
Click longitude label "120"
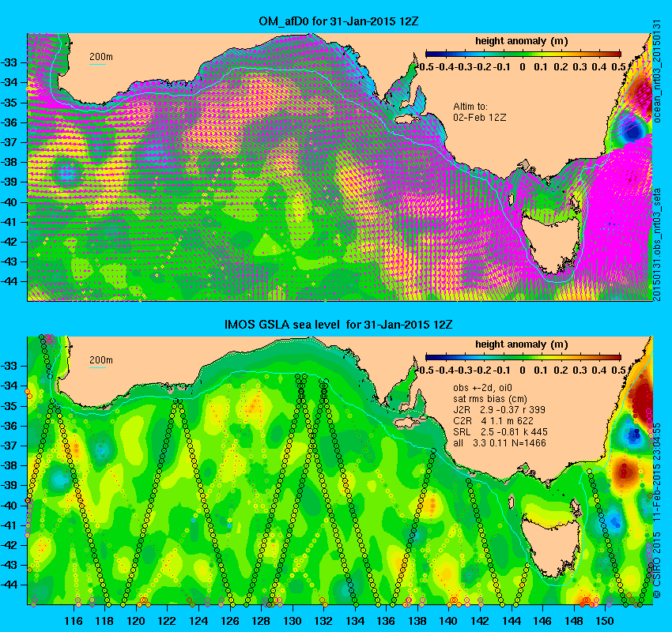pos(136,621)
